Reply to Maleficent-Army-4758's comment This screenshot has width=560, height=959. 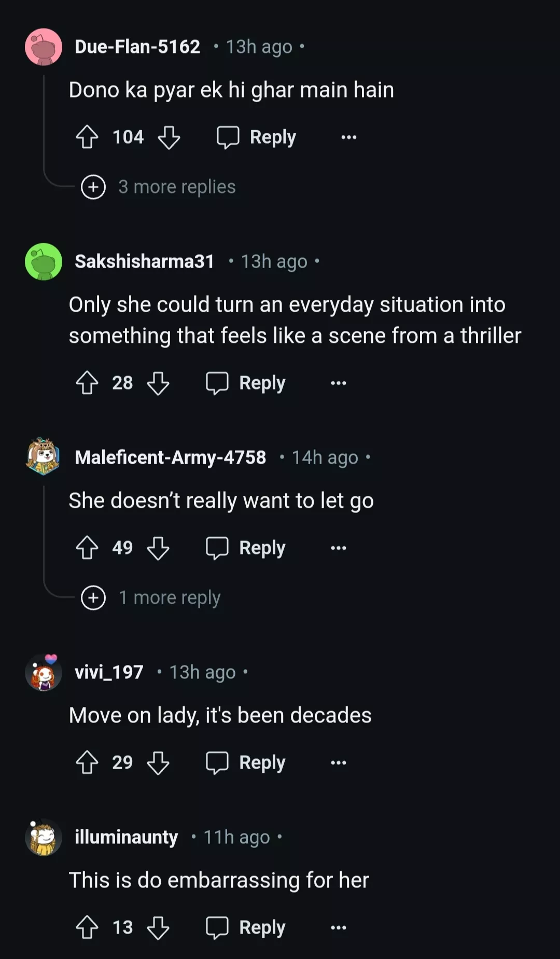(246, 548)
